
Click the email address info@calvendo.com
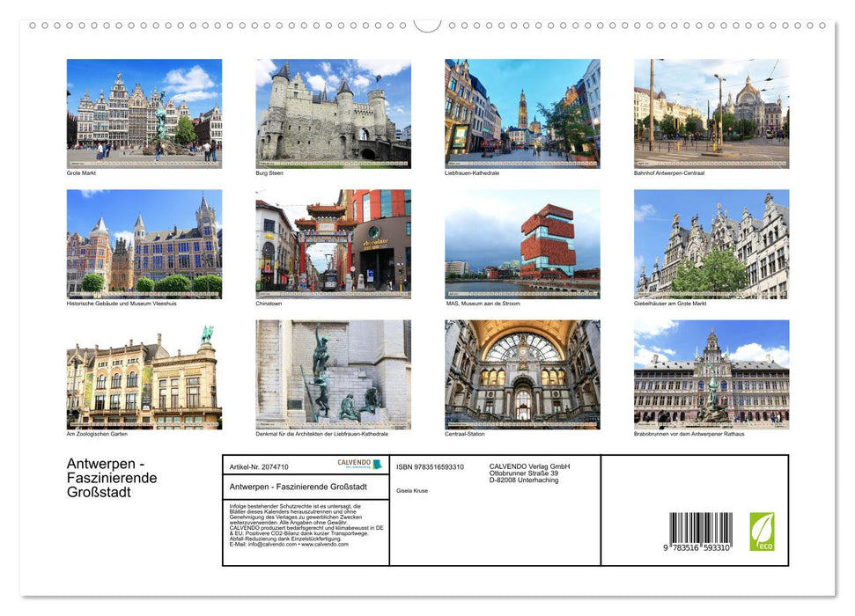(x=271, y=545)
